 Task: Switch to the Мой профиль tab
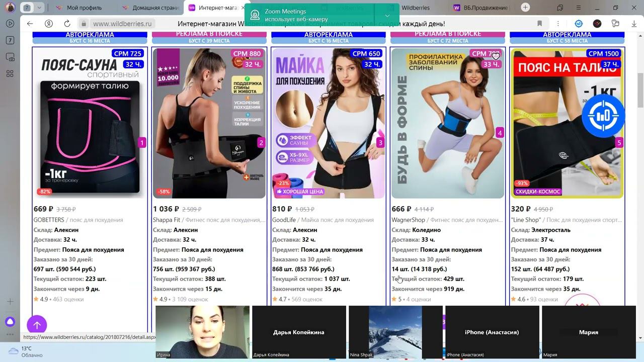pyautogui.click(x=84, y=8)
